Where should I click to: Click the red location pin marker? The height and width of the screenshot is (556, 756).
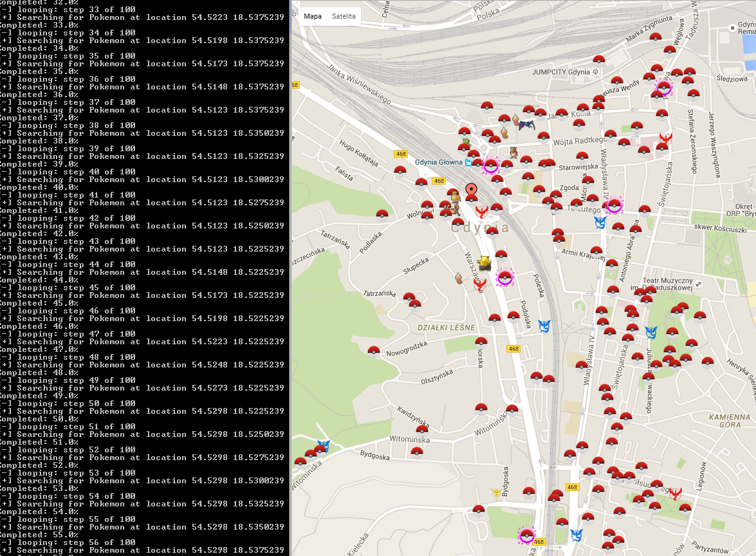(x=471, y=190)
